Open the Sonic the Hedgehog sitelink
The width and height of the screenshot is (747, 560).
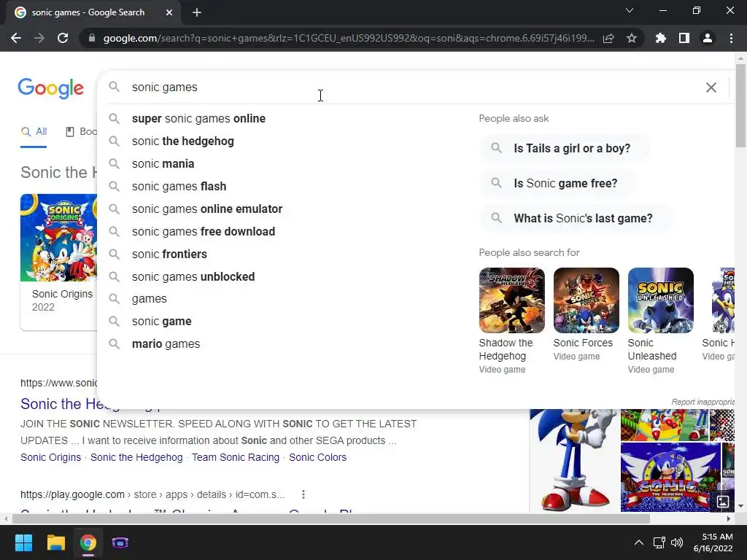136,458
